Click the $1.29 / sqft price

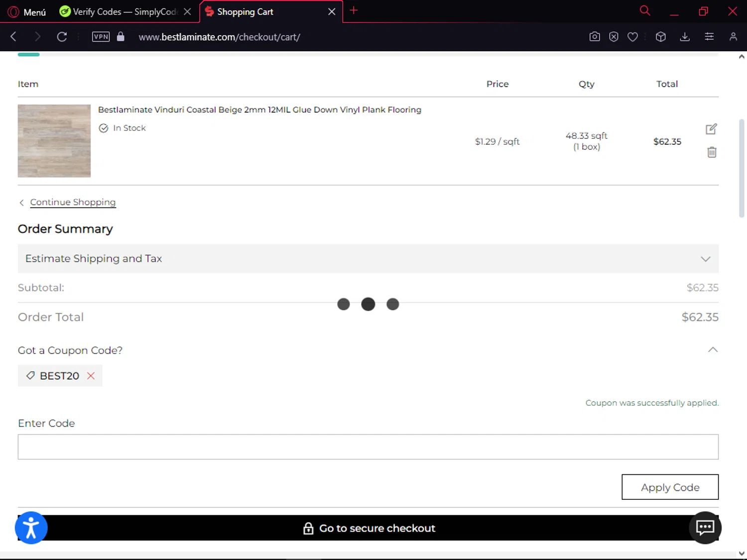[497, 141]
